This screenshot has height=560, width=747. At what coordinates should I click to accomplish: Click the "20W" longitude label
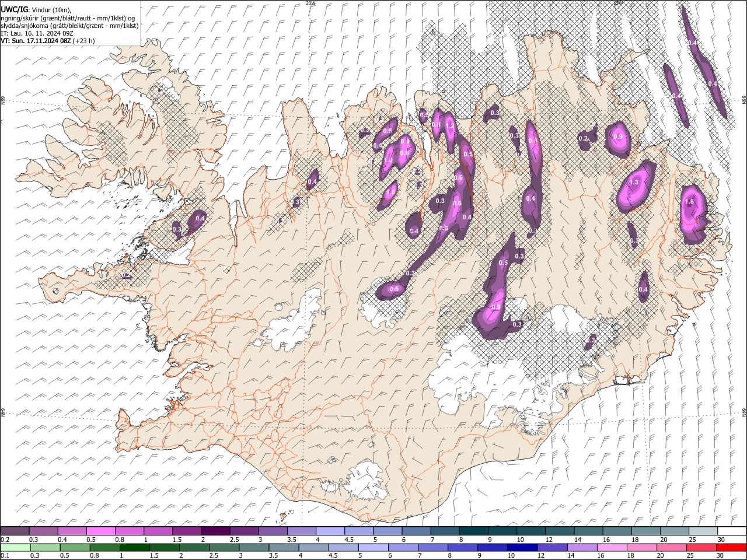(311, 3)
